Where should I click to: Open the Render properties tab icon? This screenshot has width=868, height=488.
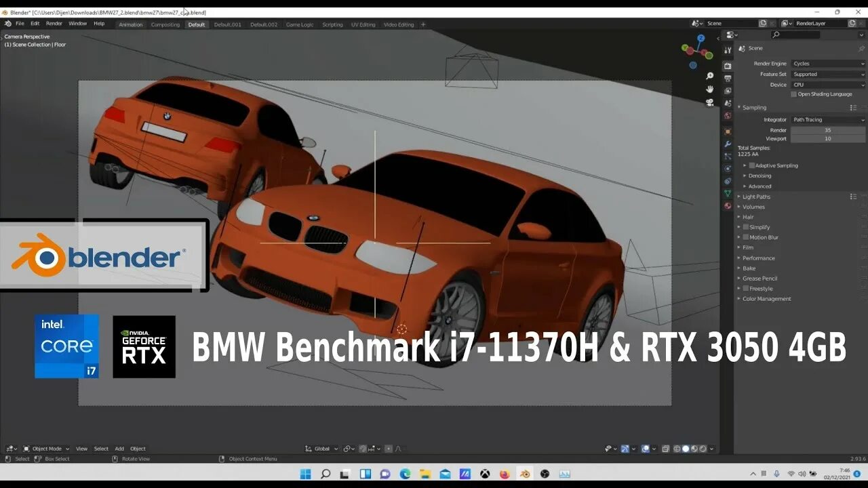pyautogui.click(x=728, y=66)
